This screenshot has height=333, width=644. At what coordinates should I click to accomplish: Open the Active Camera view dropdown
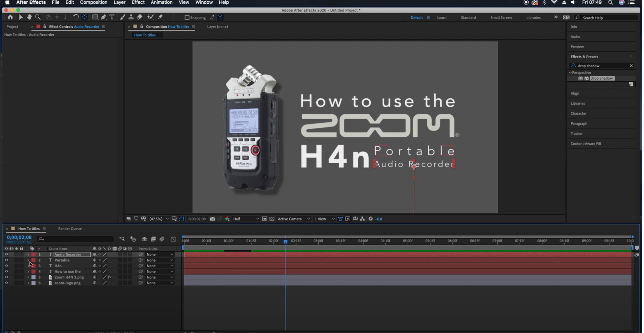293,219
